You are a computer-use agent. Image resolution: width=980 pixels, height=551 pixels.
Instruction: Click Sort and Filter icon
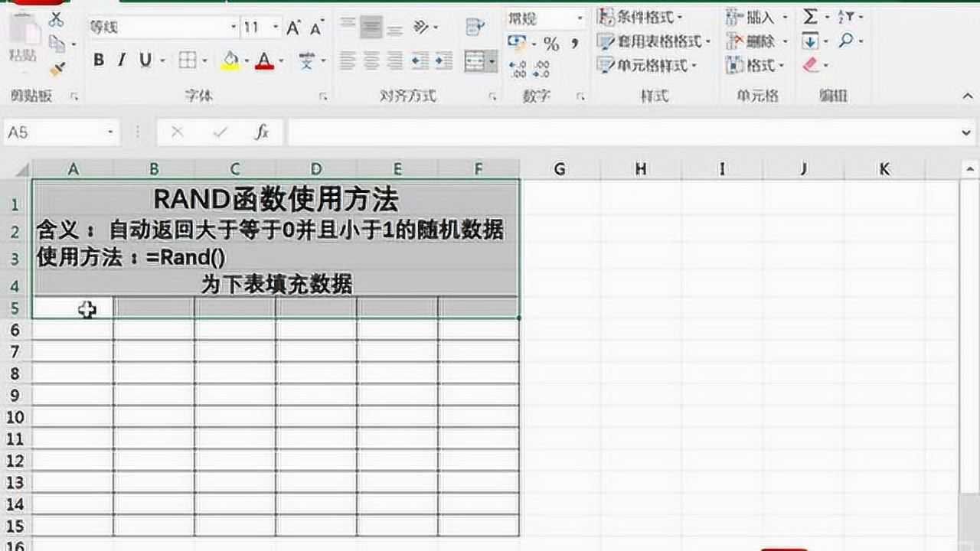pos(846,16)
